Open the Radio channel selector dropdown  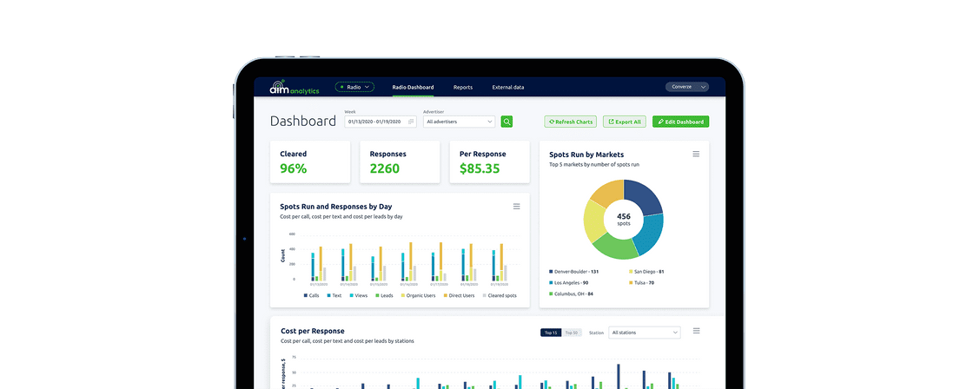[354, 87]
